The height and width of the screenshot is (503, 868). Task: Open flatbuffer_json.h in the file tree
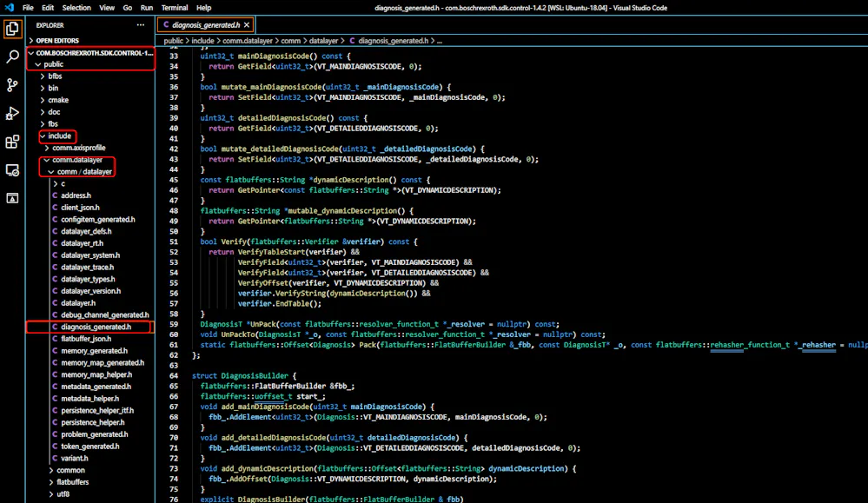(86, 339)
